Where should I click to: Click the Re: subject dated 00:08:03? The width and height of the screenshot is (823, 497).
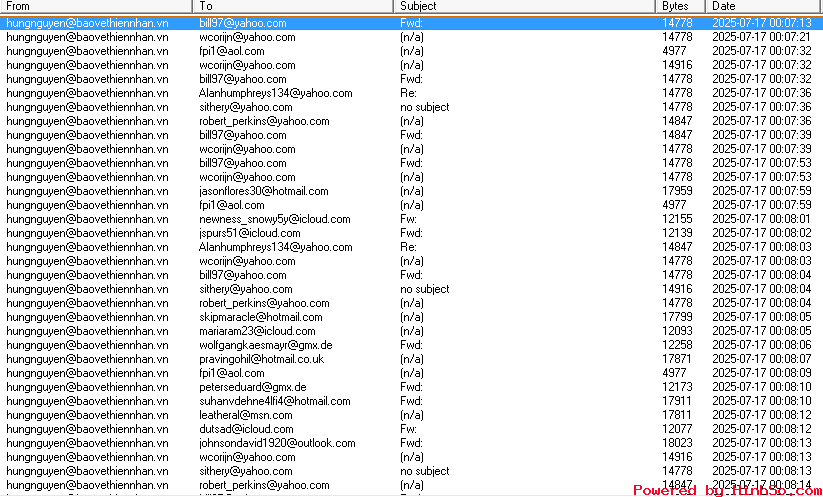tap(408, 247)
